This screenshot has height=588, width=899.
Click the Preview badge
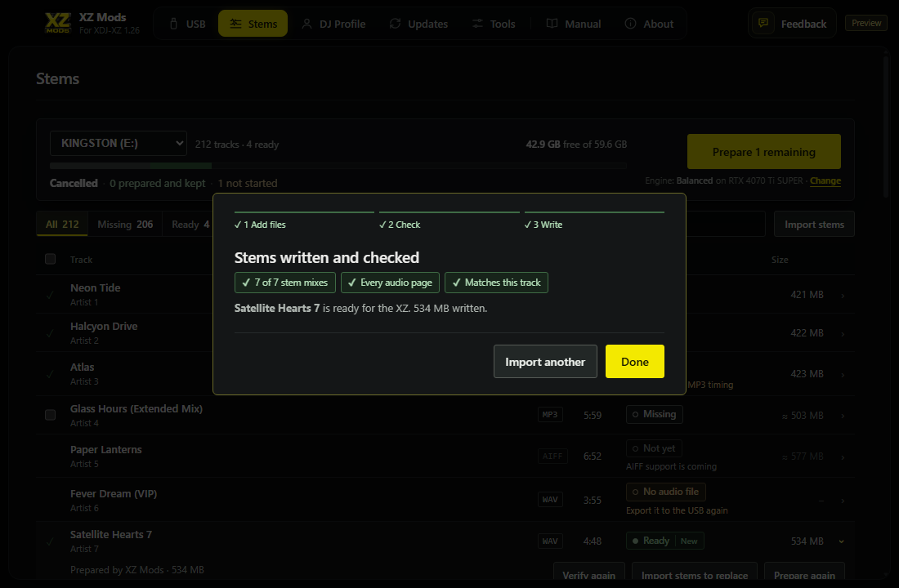[866, 23]
